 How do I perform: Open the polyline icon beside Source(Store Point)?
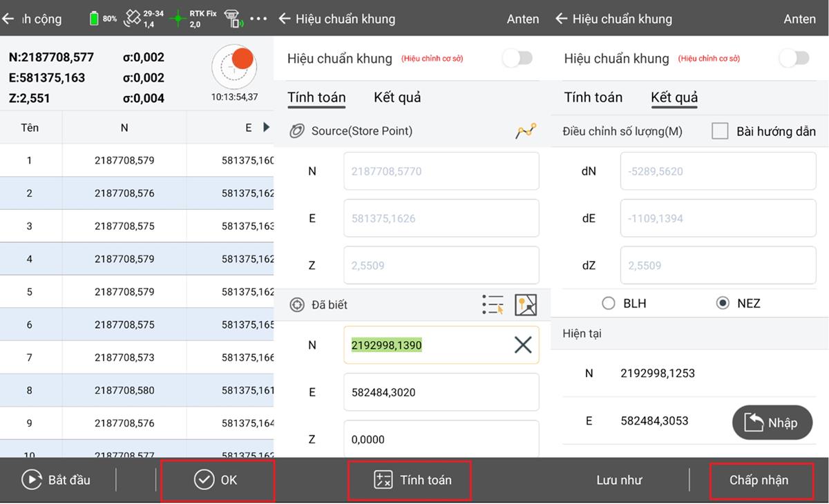526,130
